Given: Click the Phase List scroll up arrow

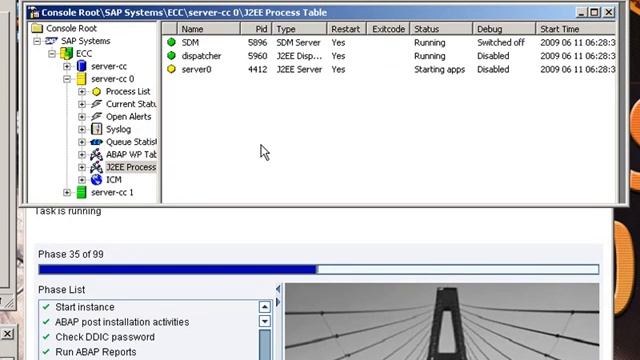Looking at the screenshot, I should click(x=264, y=307).
